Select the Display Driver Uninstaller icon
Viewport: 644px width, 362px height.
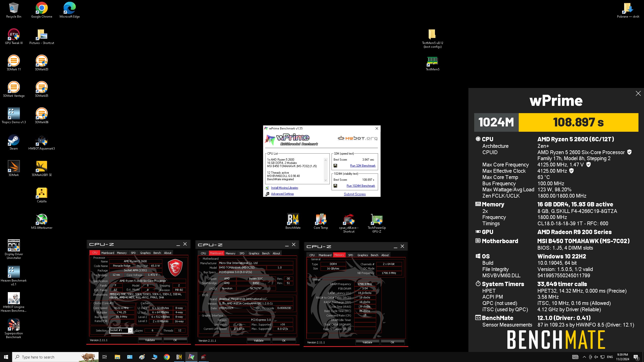(x=14, y=249)
